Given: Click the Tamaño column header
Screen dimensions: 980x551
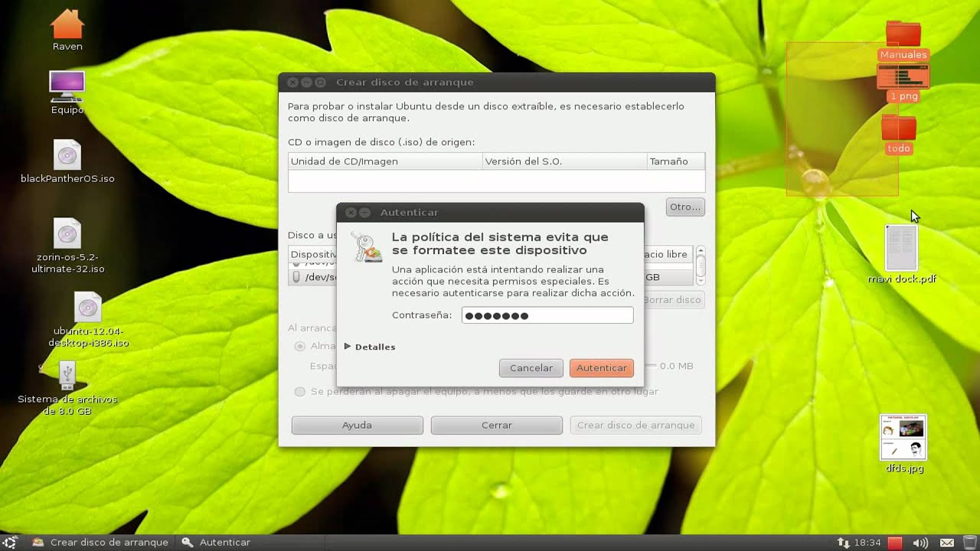Looking at the screenshot, I should tap(676, 161).
